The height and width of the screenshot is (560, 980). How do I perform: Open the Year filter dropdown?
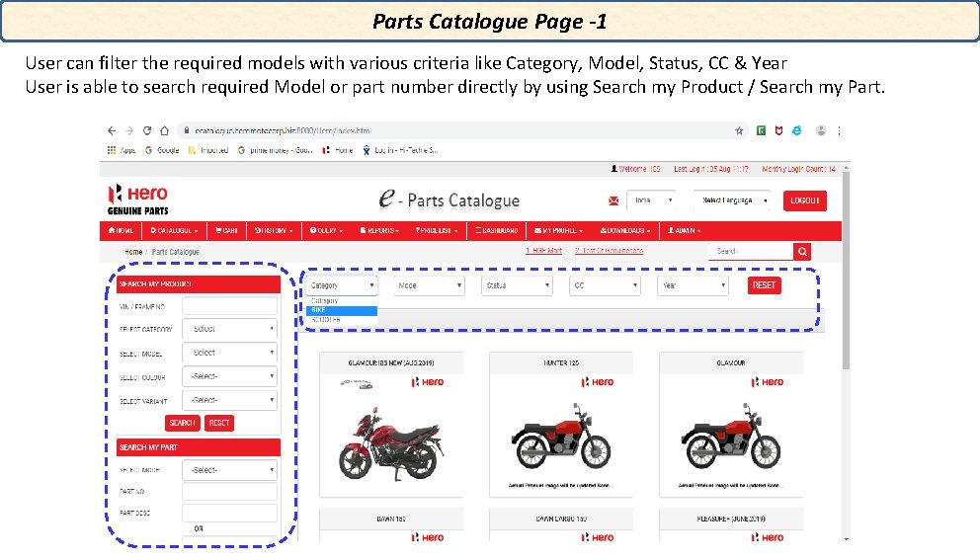693,285
